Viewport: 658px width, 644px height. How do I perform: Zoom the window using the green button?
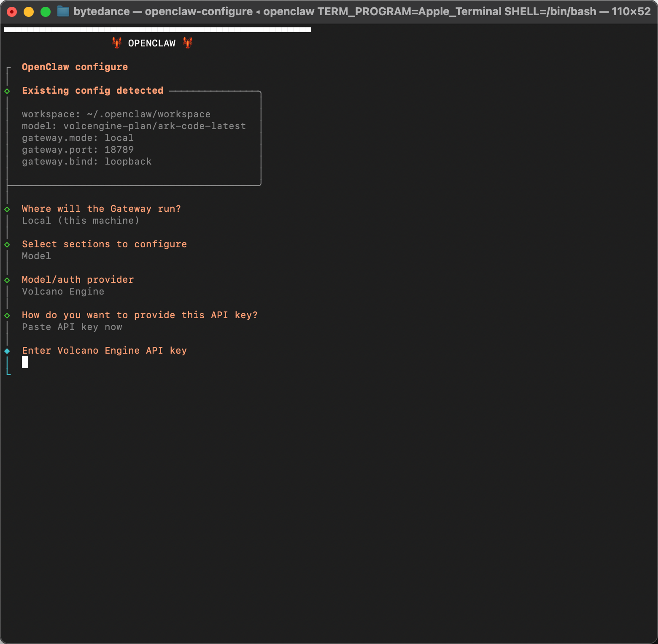click(46, 12)
